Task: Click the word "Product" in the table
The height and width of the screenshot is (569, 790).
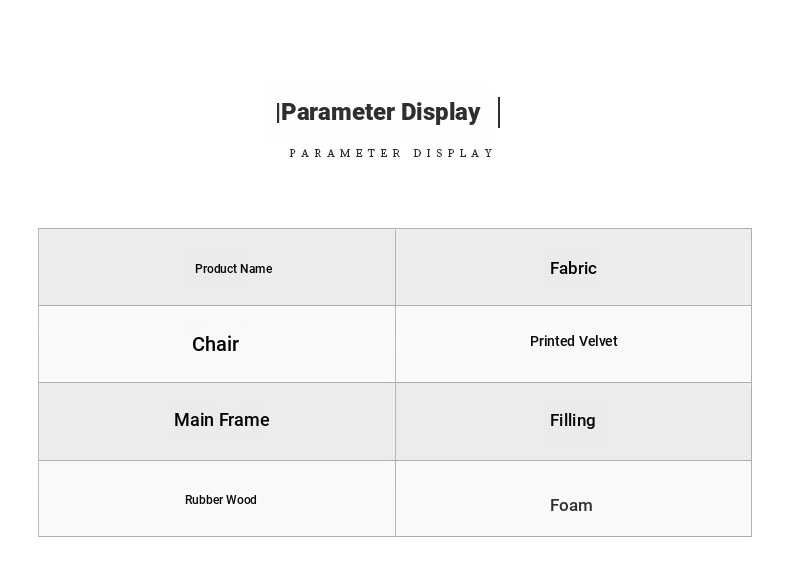Action: [x=216, y=269]
